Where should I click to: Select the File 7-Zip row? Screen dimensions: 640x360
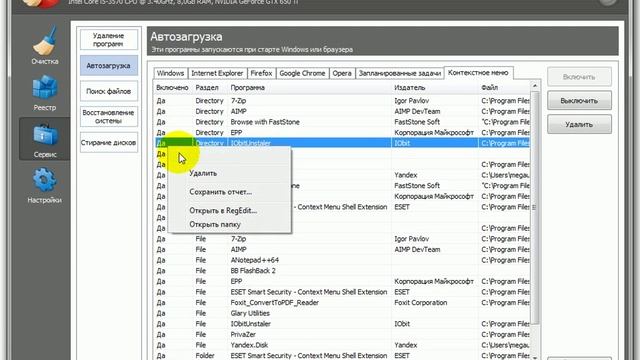point(342,239)
